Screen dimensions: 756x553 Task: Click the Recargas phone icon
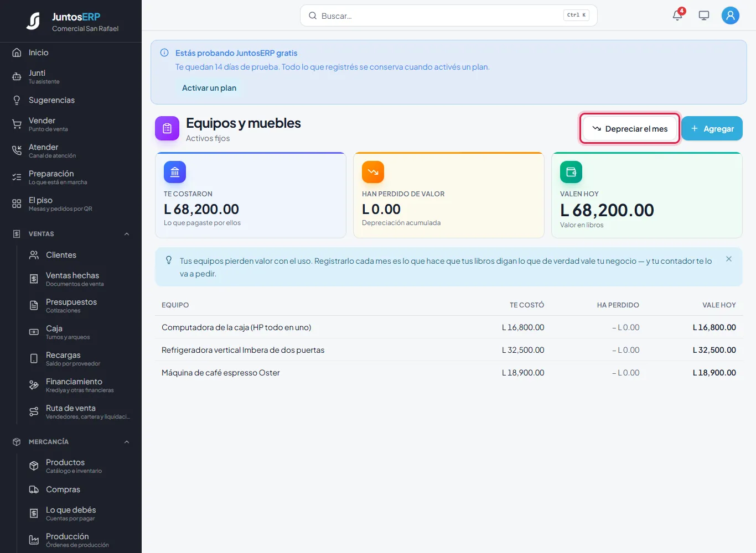point(34,359)
